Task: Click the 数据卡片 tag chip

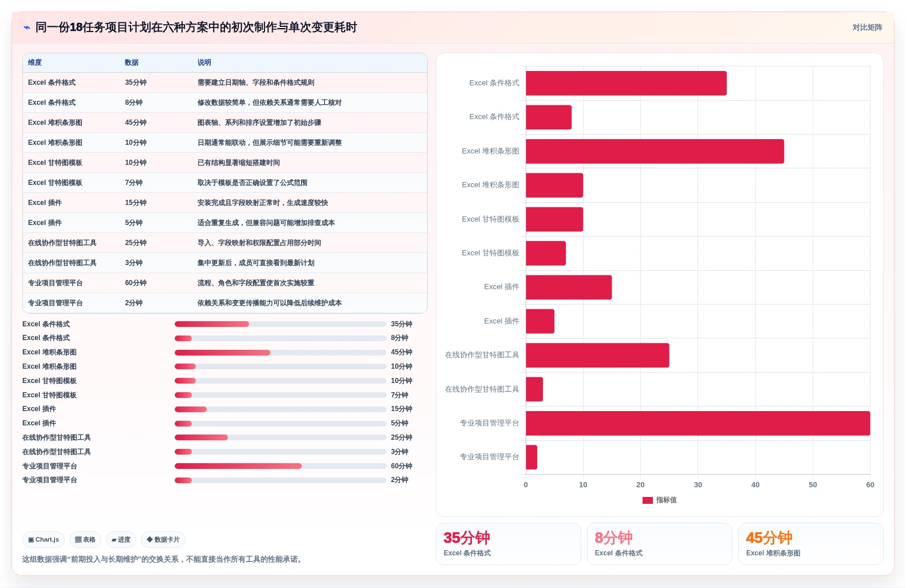Action: (x=163, y=539)
